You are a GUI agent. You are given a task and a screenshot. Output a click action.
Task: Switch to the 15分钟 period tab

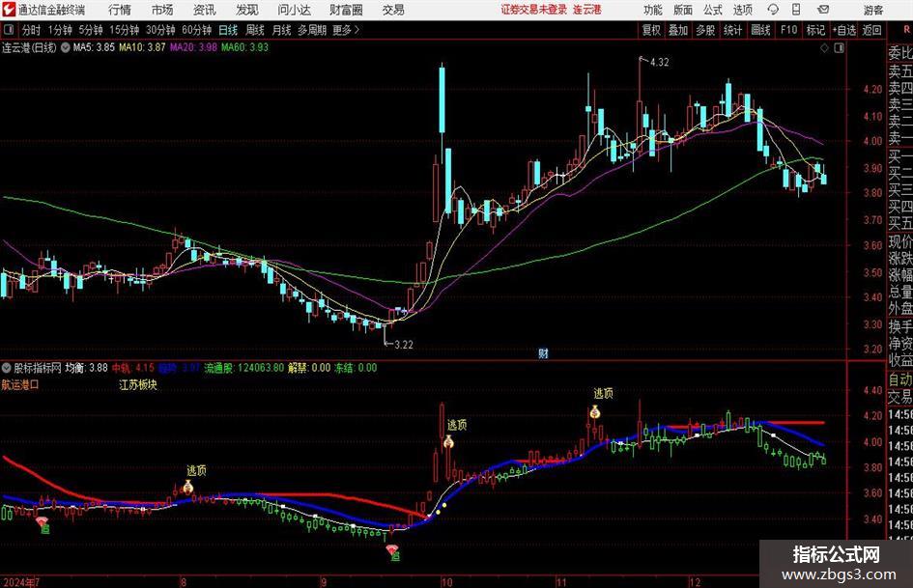[125, 30]
